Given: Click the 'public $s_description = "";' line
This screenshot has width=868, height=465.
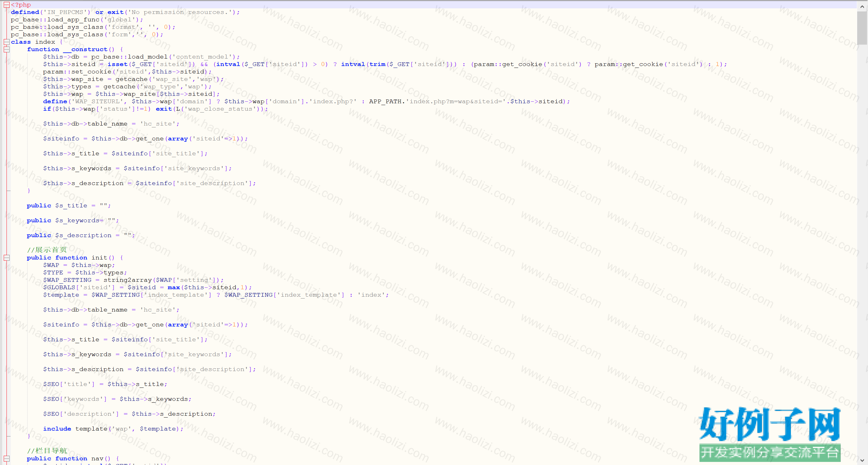Looking at the screenshot, I should pyautogui.click(x=81, y=235).
